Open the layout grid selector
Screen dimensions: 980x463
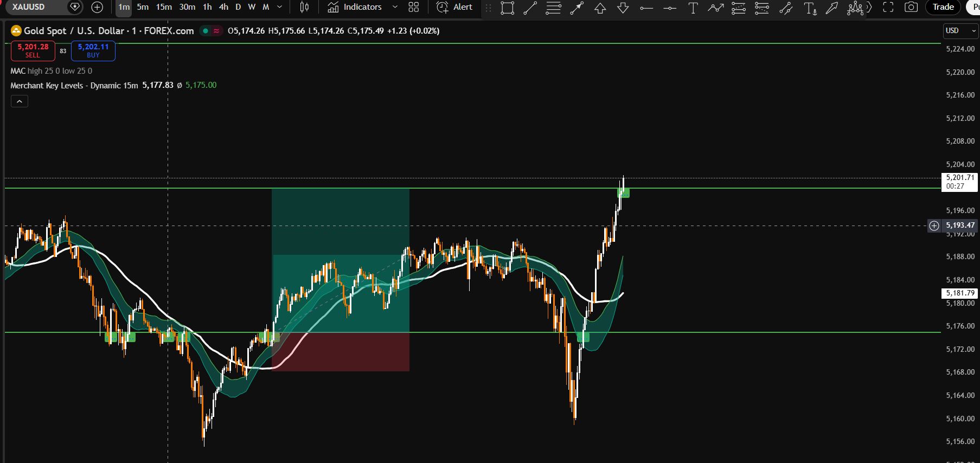pos(414,7)
